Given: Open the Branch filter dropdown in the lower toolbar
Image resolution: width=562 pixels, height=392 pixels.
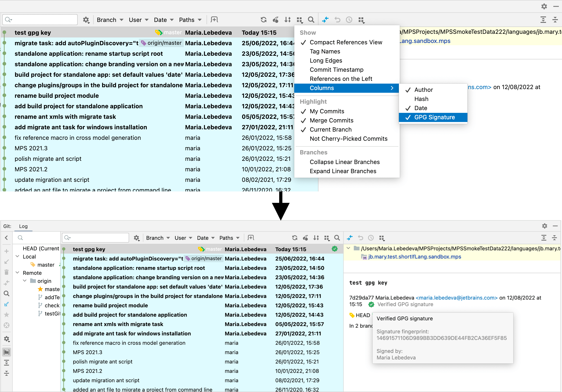Looking at the screenshot, I should click(x=158, y=238).
